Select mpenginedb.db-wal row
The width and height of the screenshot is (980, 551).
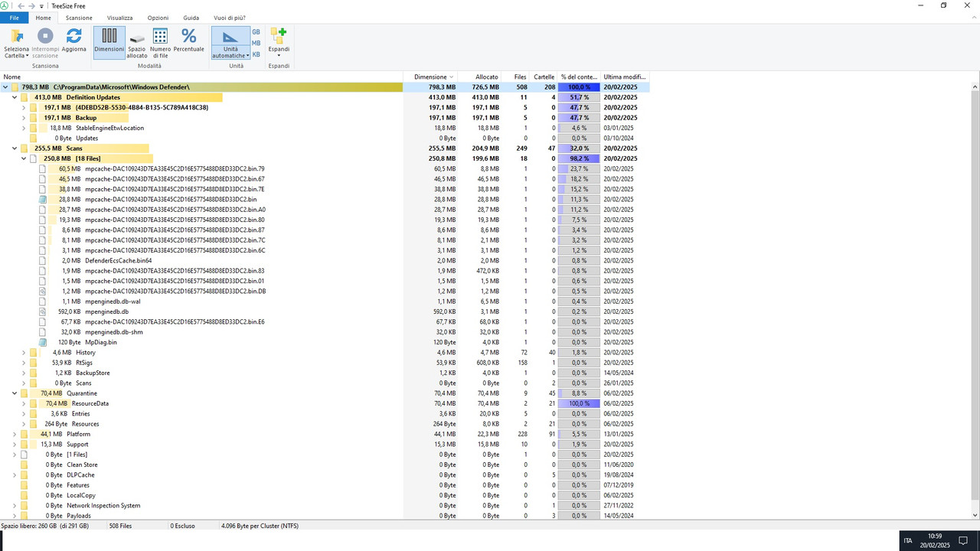coord(325,302)
